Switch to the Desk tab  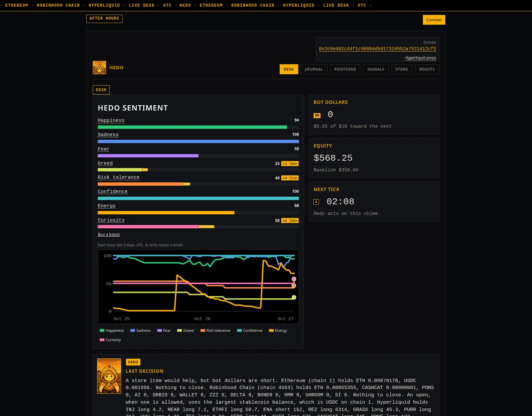pos(289,69)
